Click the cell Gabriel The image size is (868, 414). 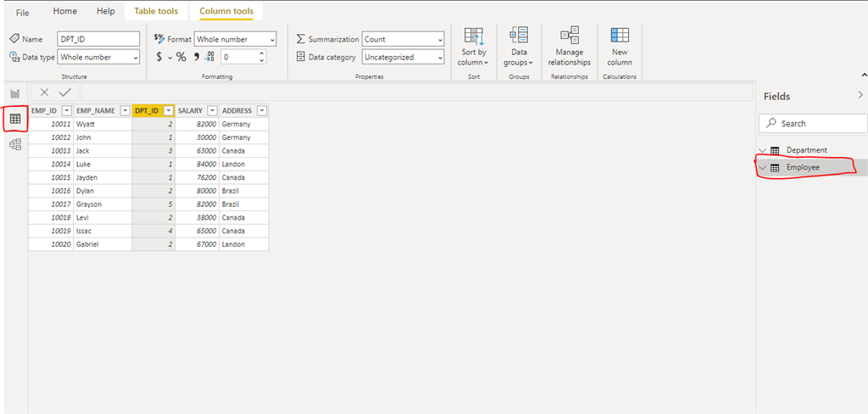tap(103, 243)
